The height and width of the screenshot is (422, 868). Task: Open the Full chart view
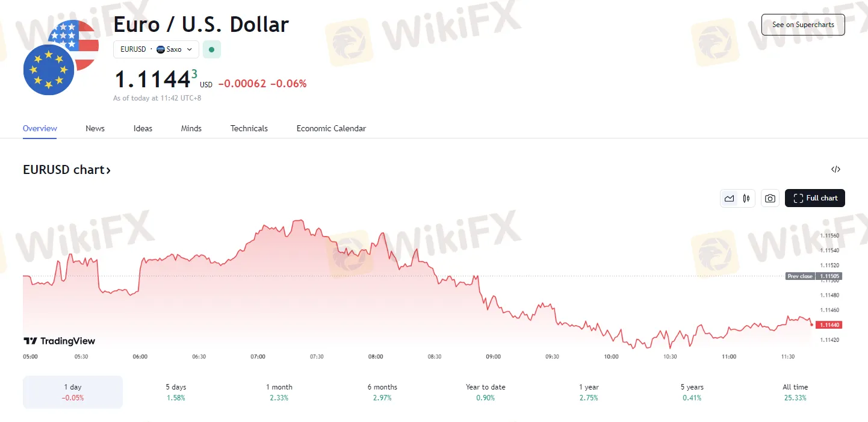click(x=815, y=198)
